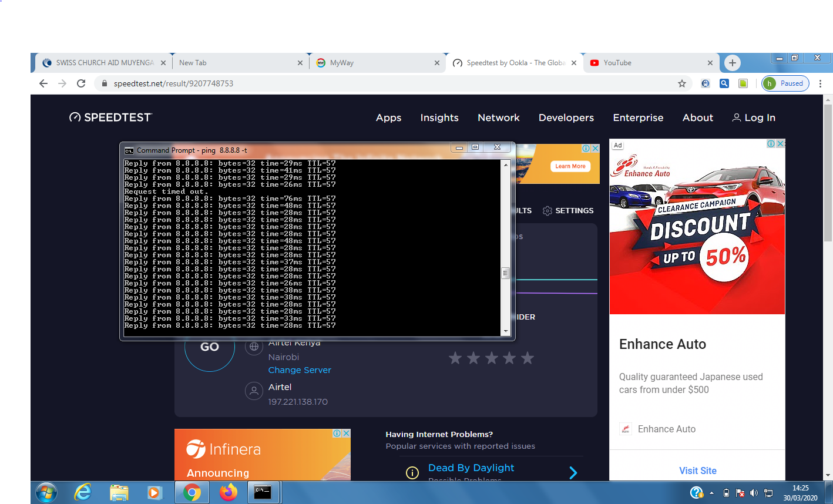Click the Nairobi server globe icon

pos(254,347)
